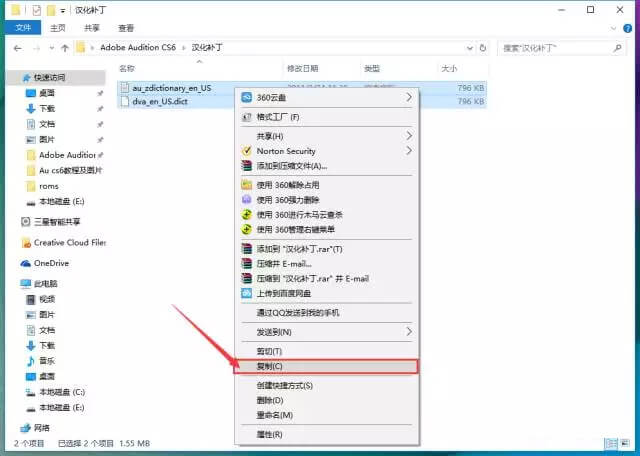The height and width of the screenshot is (456, 640).
Task: Sort by the 大小 column header
Action: 449,68
